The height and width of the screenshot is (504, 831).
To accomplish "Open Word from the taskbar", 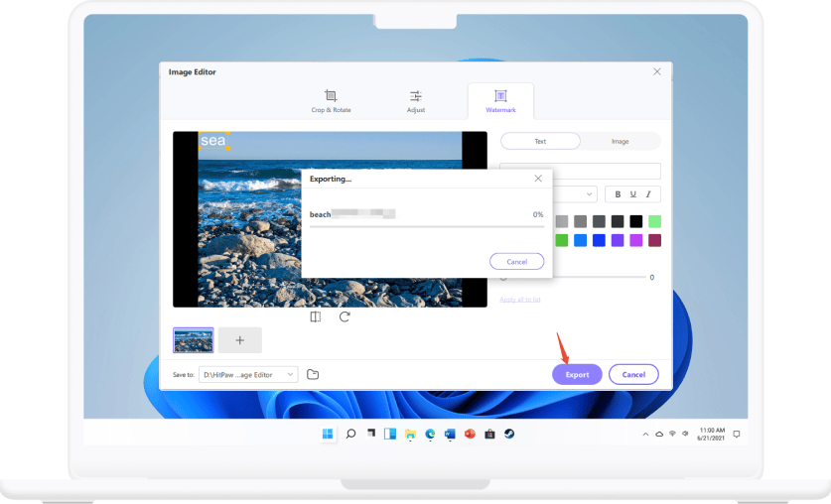I will 450,435.
